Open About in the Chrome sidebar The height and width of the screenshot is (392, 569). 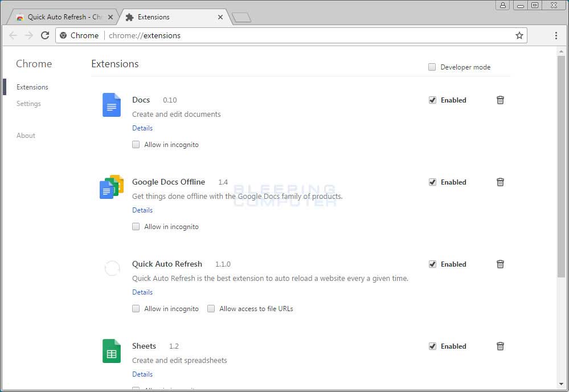pos(26,136)
